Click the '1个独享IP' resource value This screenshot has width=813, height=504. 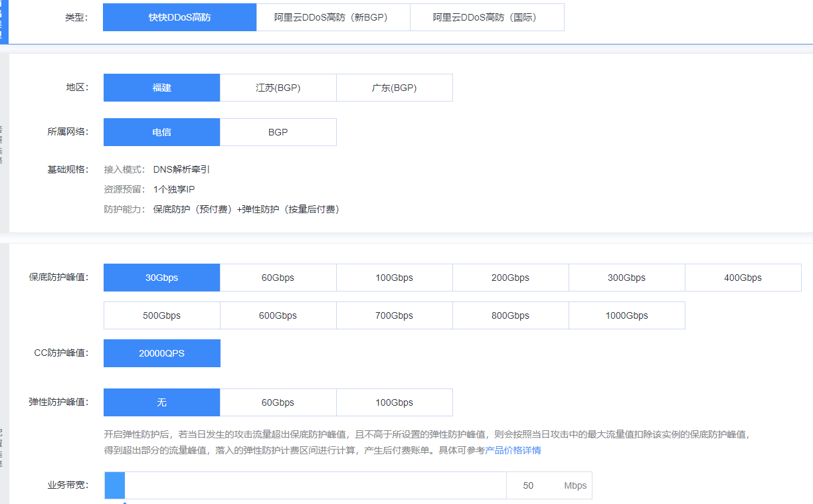pyautogui.click(x=174, y=189)
